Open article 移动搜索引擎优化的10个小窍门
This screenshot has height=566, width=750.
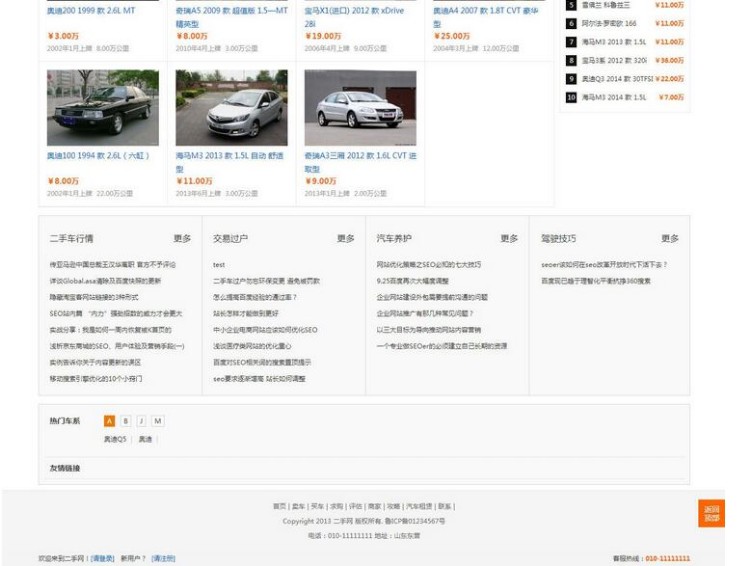pos(96,378)
